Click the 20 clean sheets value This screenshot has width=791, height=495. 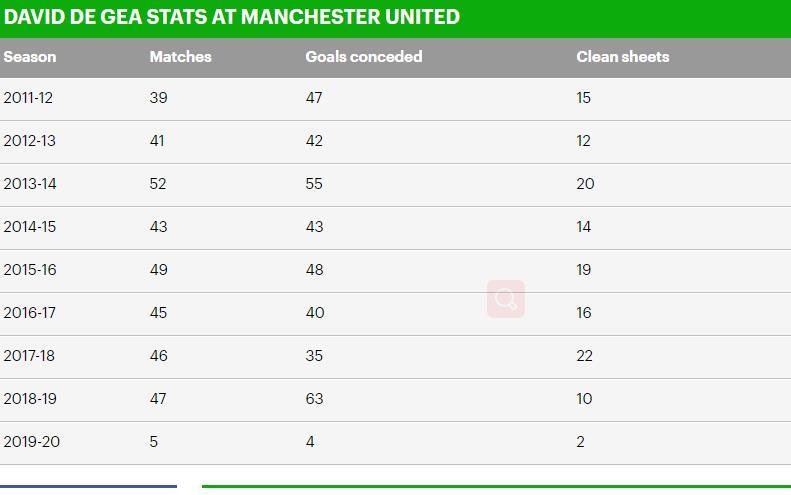pyautogui.click(x=585, y=184)
